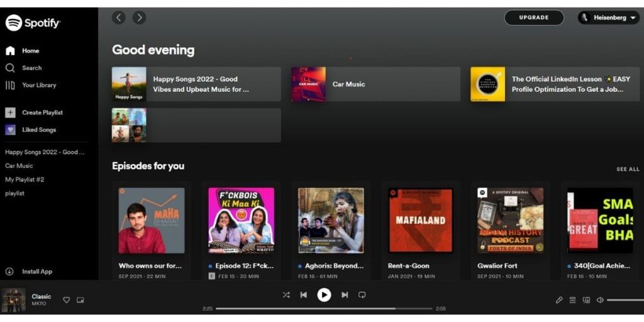
Task: Click 'Gwalior Fort' episode title
Action: (497, 266)
